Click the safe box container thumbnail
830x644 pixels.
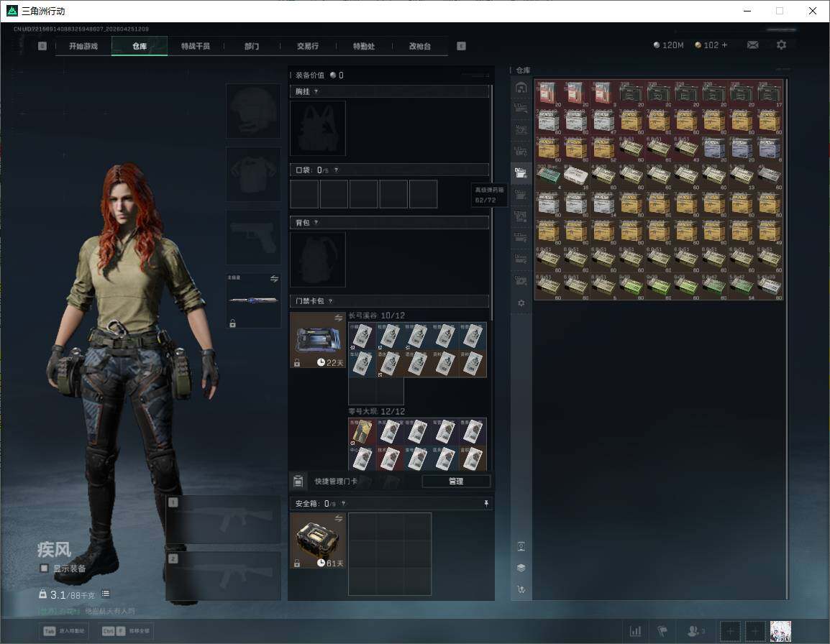318,540
